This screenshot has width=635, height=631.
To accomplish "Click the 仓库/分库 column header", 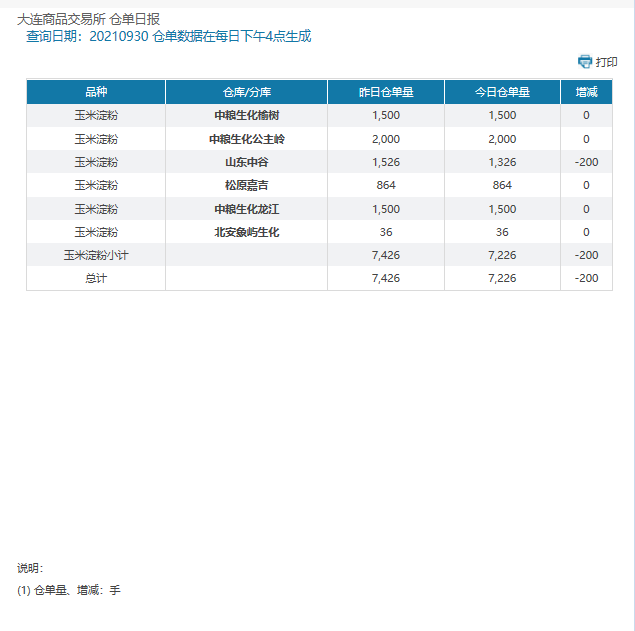I will tap(246, 92).
